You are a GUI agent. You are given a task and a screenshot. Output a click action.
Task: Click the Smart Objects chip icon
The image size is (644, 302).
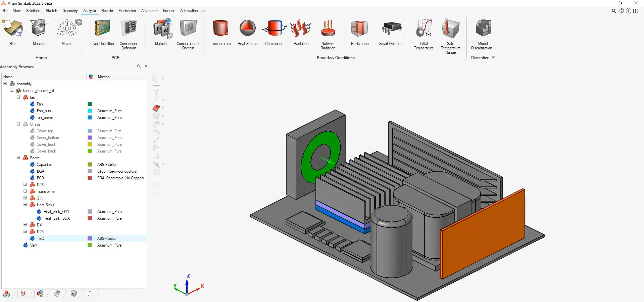(391, 29)
